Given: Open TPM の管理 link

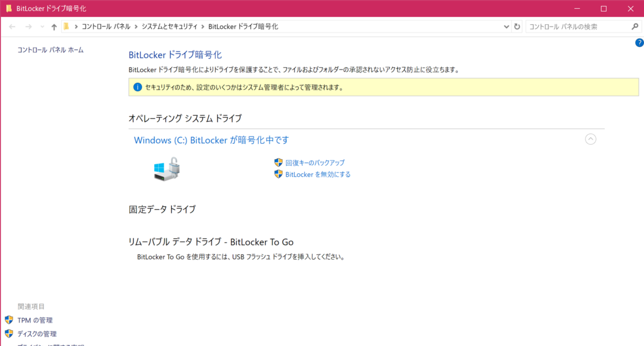Looking at the screenshot, I should point(35,320).
